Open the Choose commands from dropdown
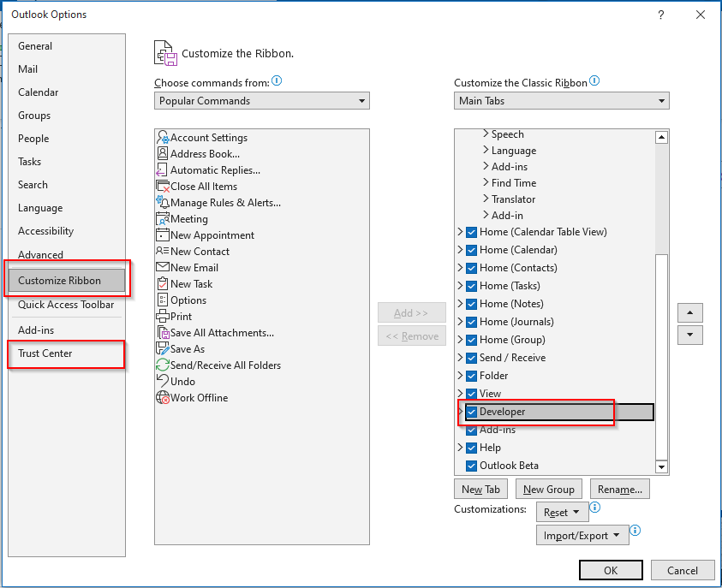The width and height of the screenshot is (722, 588). (262, 101)
